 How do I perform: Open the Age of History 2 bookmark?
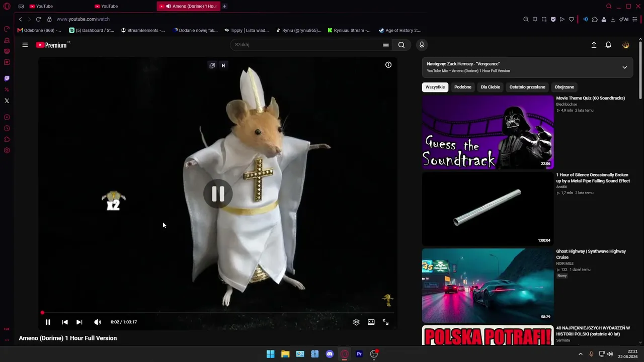400,30
